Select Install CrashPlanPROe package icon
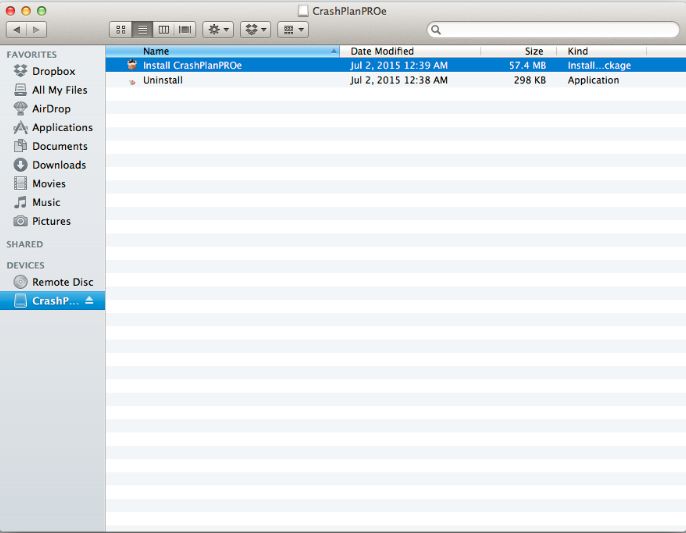 [x=132, y=65]
